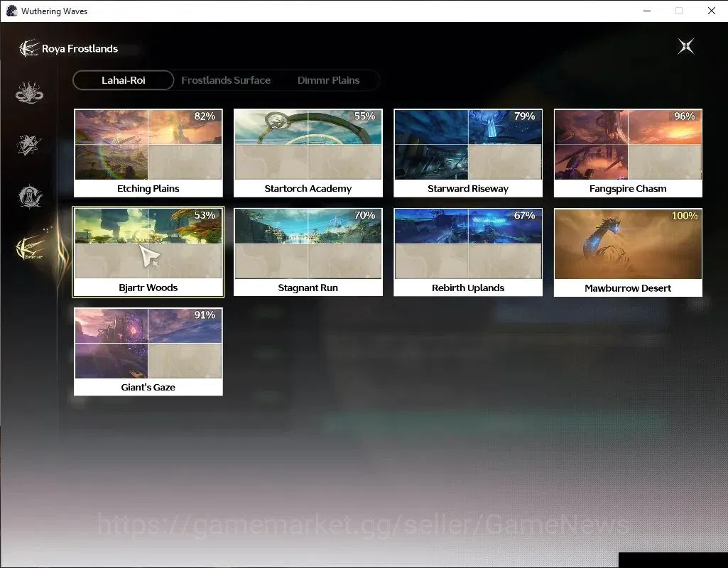Image resolution: width=728 pixels, height=568 pixels.
Task: Click the 67% progress on Rebirth Uplands
Action: tap(525, 215)
